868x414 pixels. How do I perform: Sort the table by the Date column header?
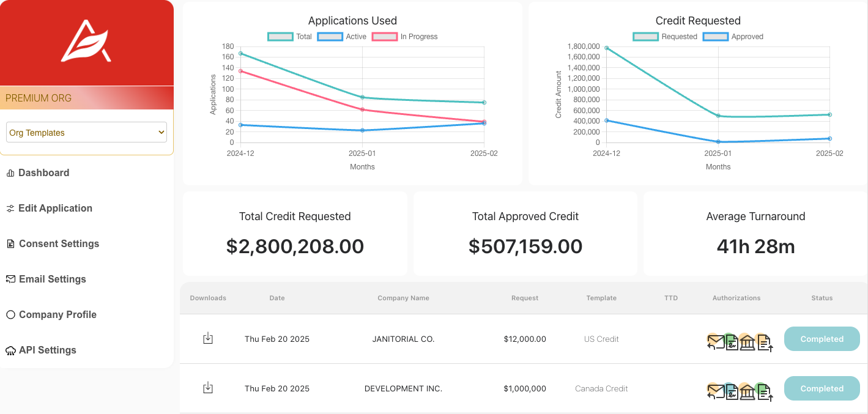coord(277,298)
